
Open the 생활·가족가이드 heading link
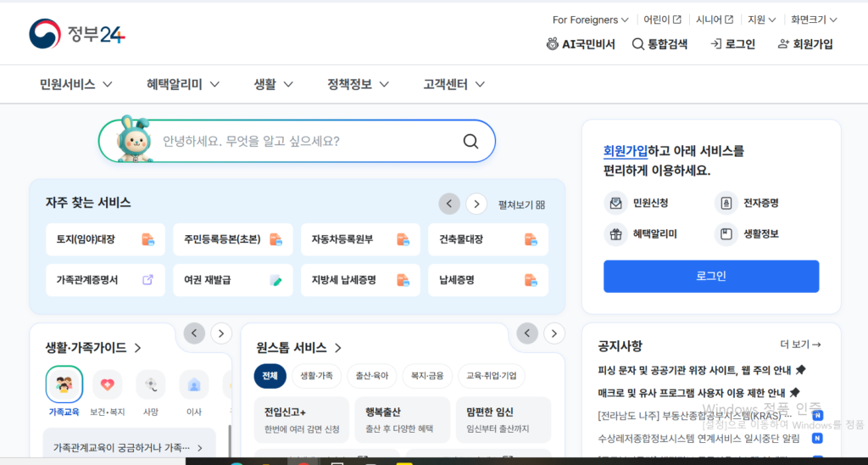click(x=93, y=348)
